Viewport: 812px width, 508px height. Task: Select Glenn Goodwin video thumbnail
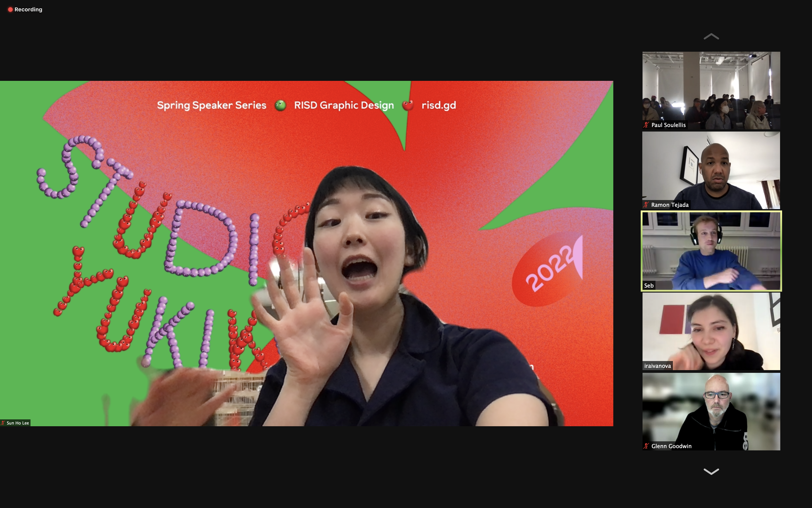[711, 412]
